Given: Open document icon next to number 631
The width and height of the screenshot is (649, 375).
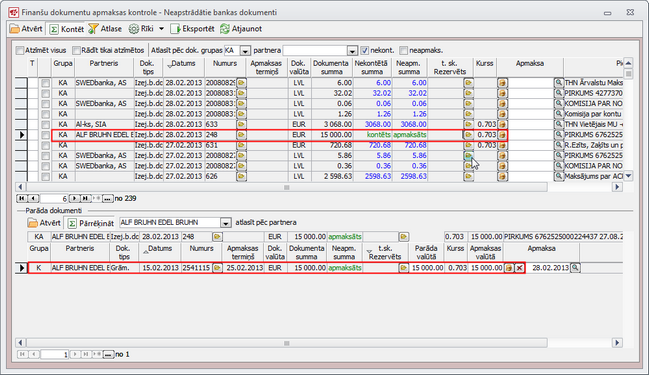Looking at the screenshot, I should [x=241, y=145].
